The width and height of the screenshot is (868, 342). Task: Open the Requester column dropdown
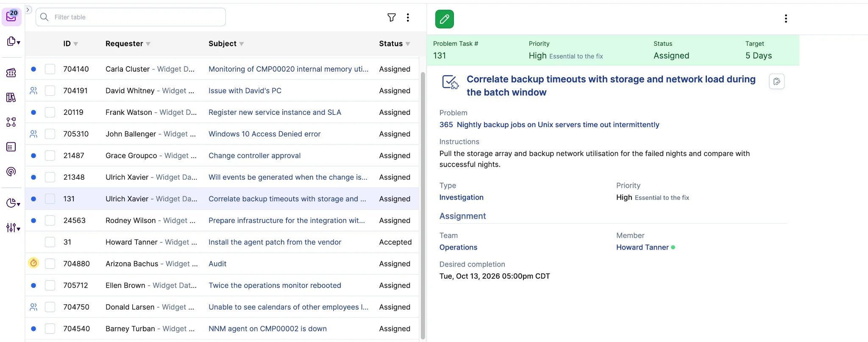(x=148, y=44)
